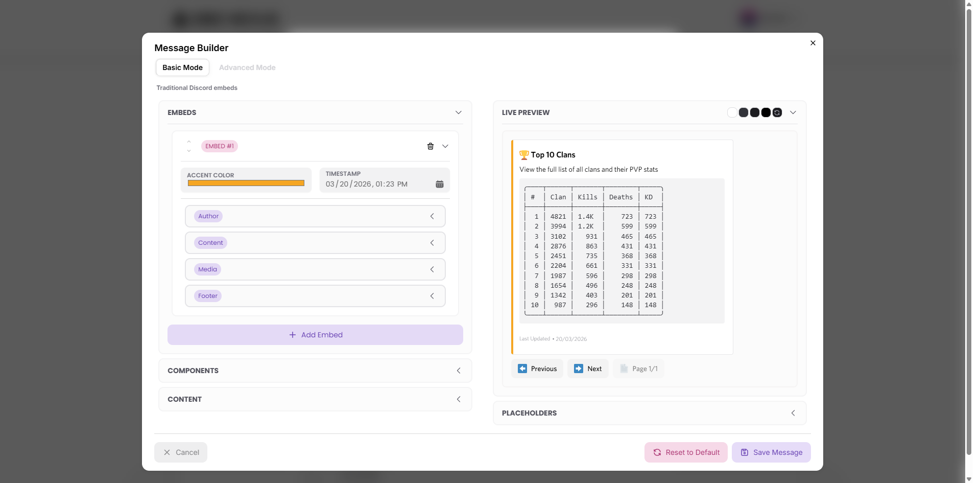The height and width of the screenshot is (483, 980).
Task: Open the timestamp calendar picker icon
Action: [x=439, y=184]
